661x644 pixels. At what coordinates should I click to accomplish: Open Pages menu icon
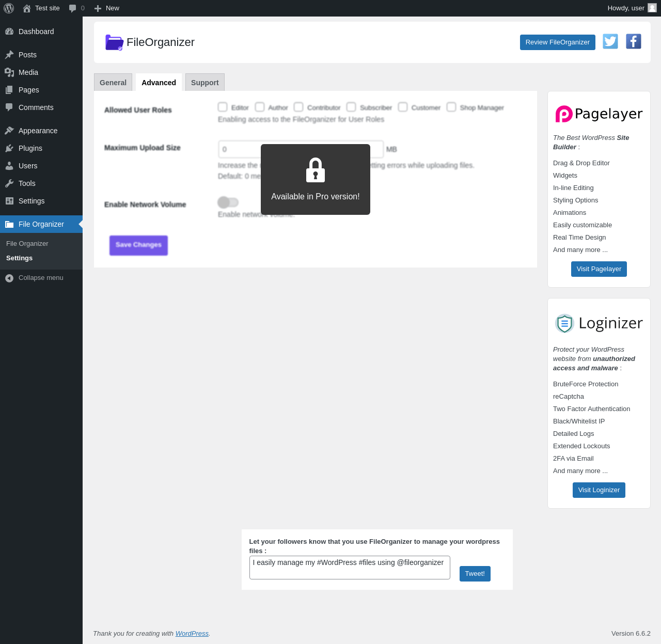(x=9, y=90)
